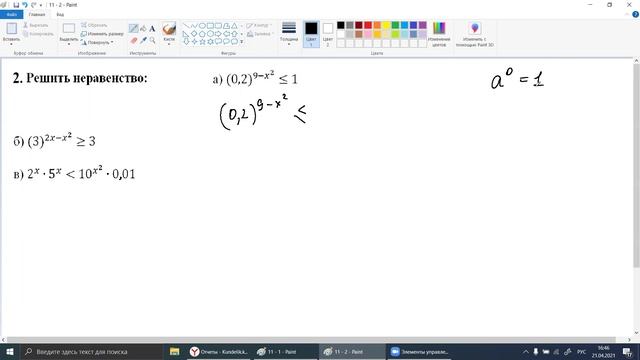
Task: Click the taskbar search input field
Action: [x=91, y=352]
